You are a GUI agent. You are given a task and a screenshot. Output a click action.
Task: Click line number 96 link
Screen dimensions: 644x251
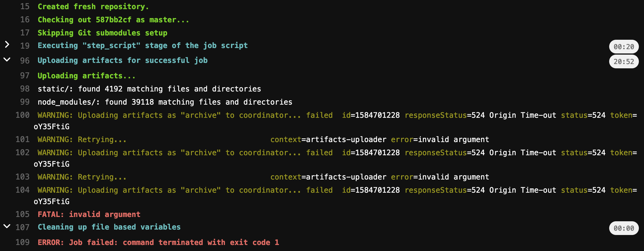pyautogui.click(x=25, y=61)
